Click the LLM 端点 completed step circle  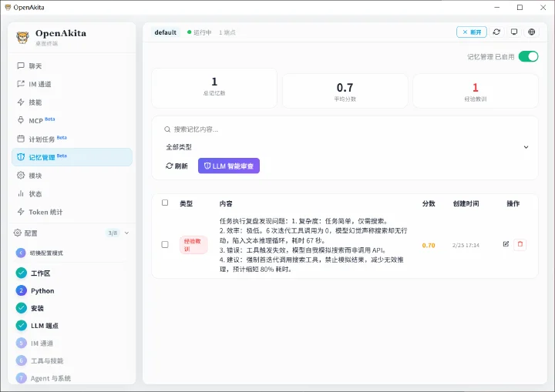coord(22,326)
